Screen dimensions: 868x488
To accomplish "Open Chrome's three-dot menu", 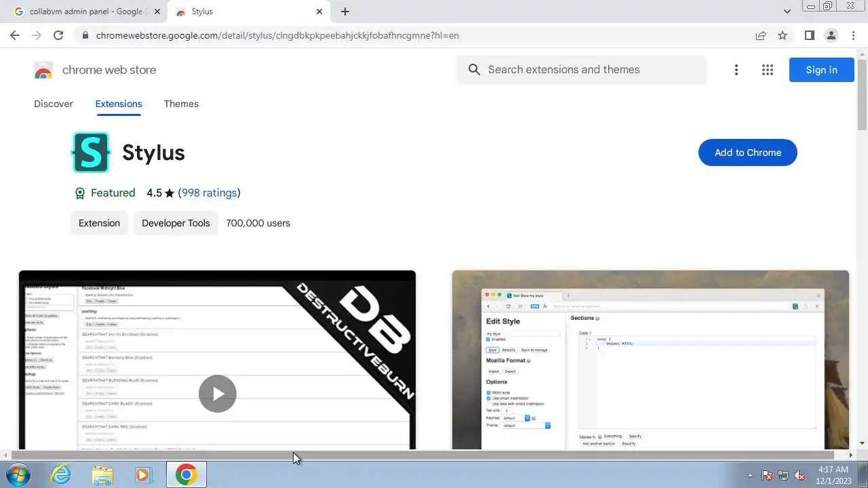I will coord(853,35).
